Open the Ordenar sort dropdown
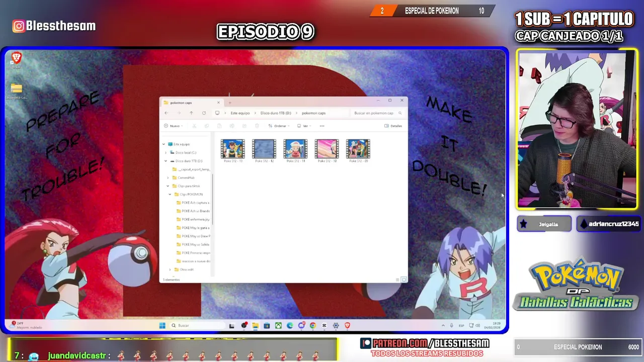The image size is (644, 362). coord(279,126)
